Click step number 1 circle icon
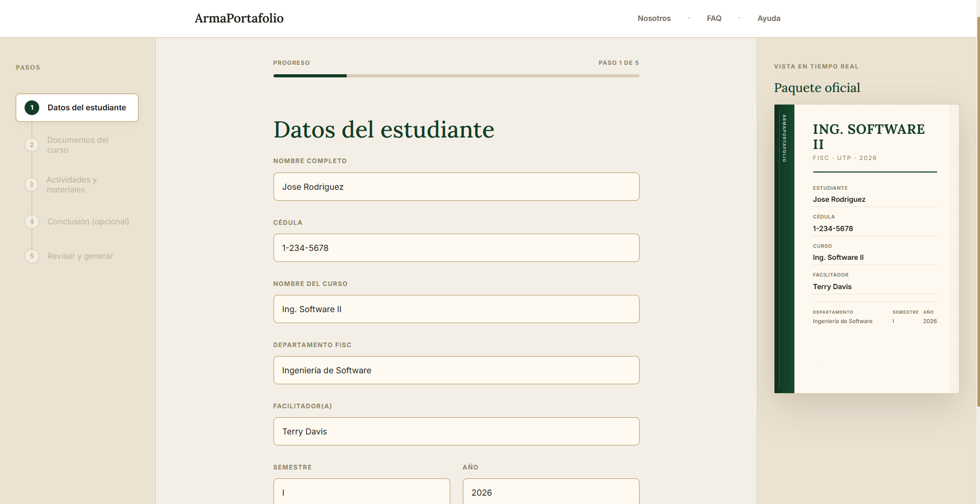Image resolution: width=980 pixels, height=504 pixels. click(32, 108)
